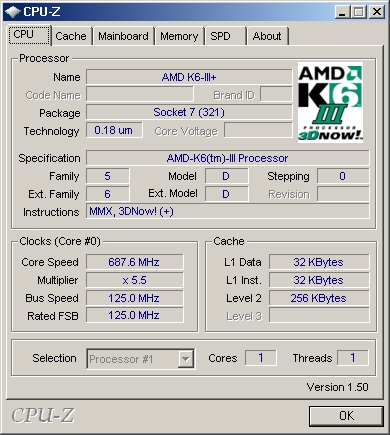Click the Instructions field MMX, 3DNow! (+)
The image size is (390, 435).
click(x=228, y=211)
